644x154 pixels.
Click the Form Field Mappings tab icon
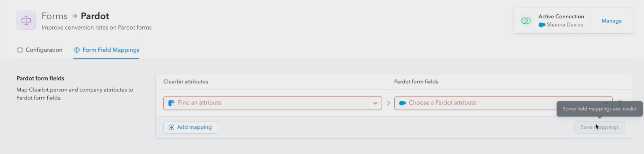click(x=77, y=50)
